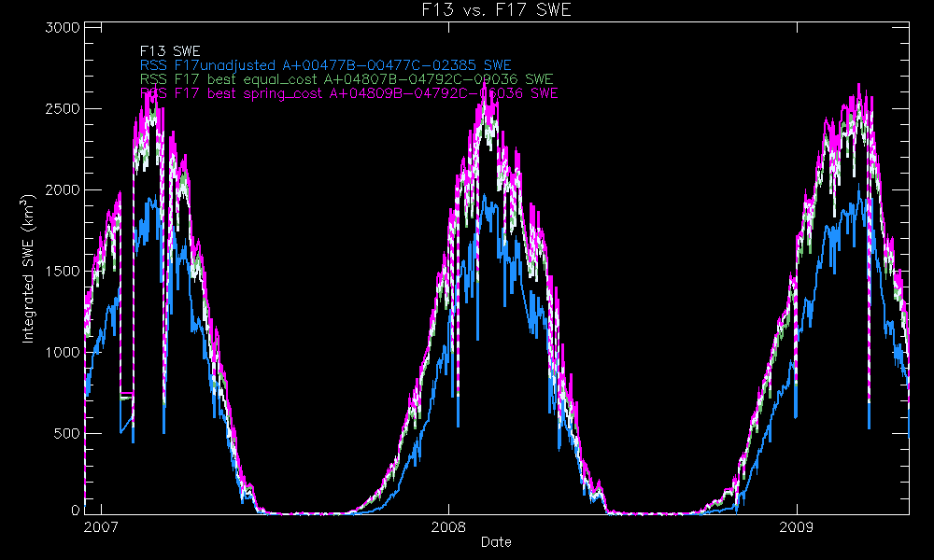Click the 1500 y-axis tick label
The image size is (934, 560).
point(62,271)
